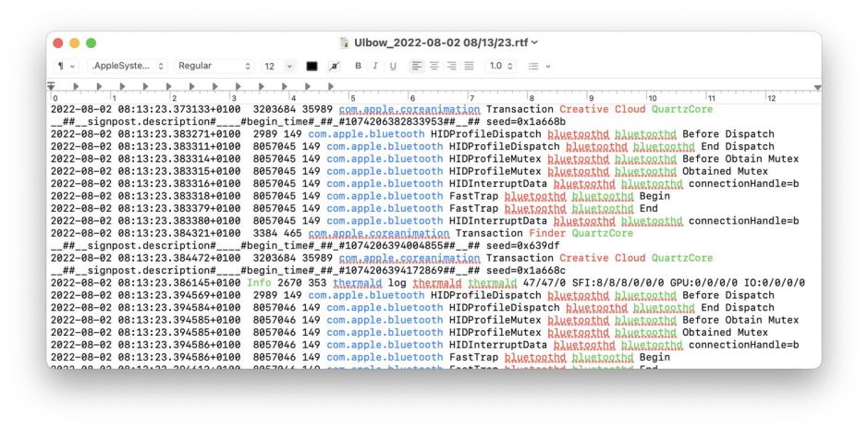Image resolution: width=868 pixels, height=430 pixels.
Task: Open the text background color picker
Action: 334,67
